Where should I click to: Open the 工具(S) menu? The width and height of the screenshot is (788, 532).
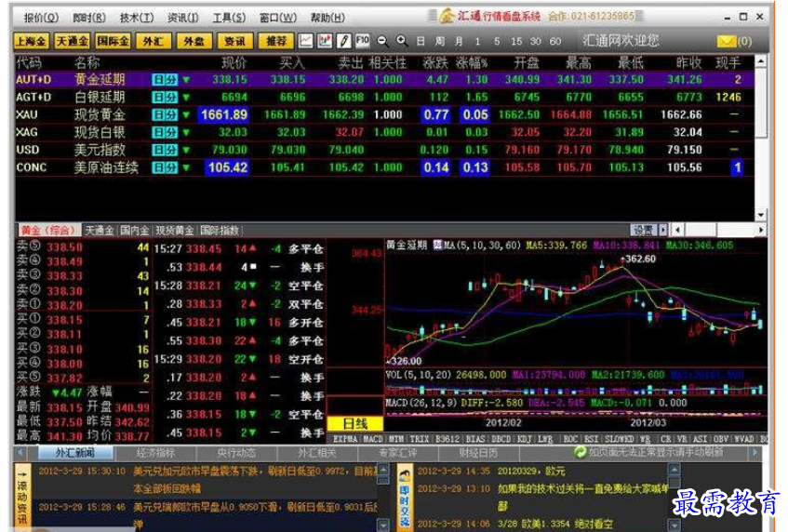[229, 18]
